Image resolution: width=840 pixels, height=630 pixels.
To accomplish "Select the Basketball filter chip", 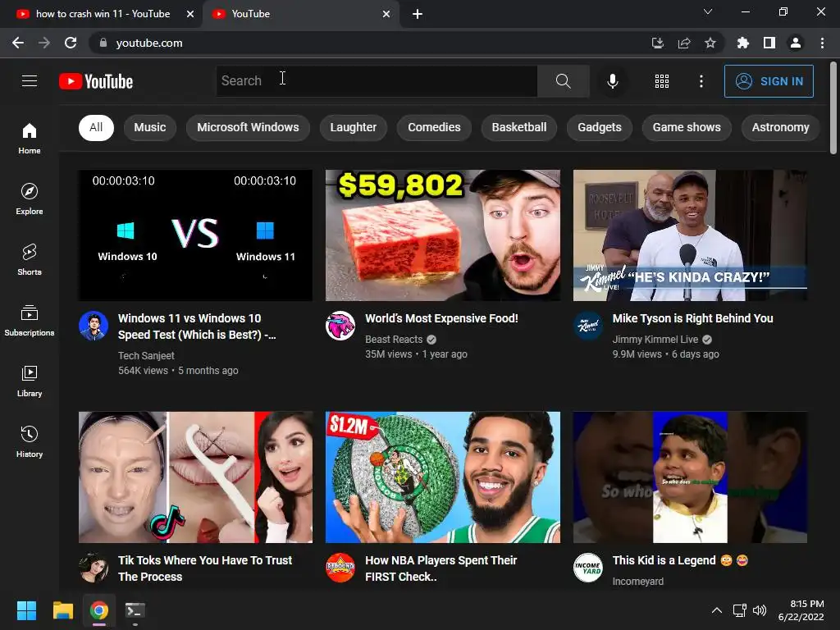I will (x=519, y=127).
